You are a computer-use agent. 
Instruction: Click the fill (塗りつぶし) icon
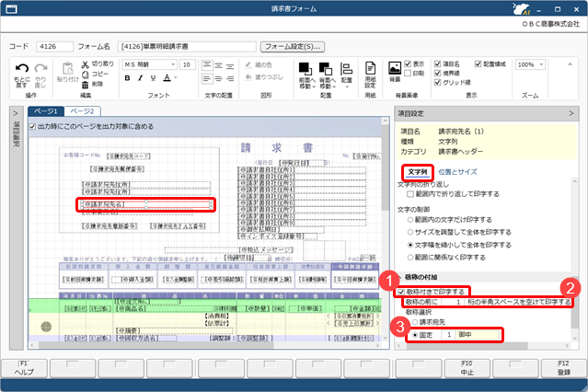[x=248, y=77]
